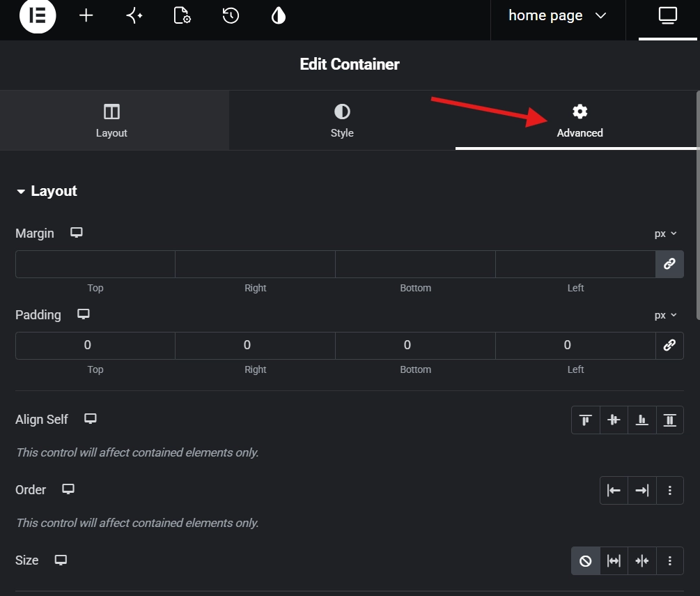Screen dimensions: 700x596
Task: Set Order to End
Action: click(642, 491)
